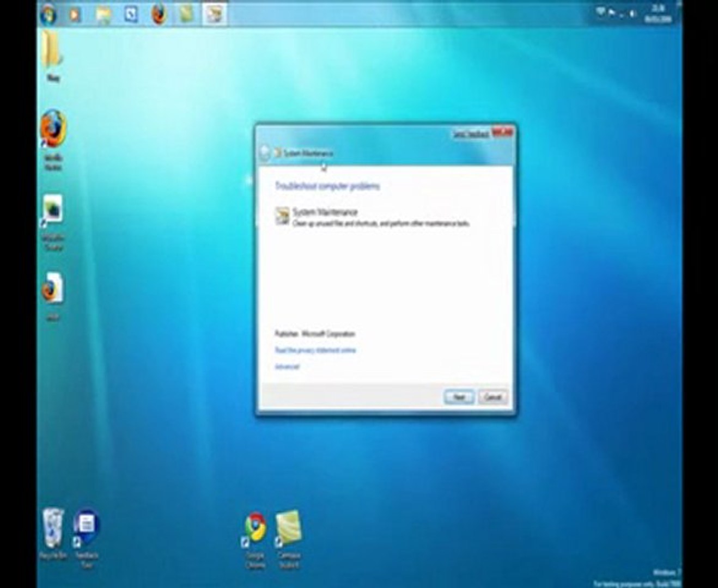Screen dimensions: 718x588
Task: Open the yellow notes taskbar icon
Action: [x=186, y=15]
